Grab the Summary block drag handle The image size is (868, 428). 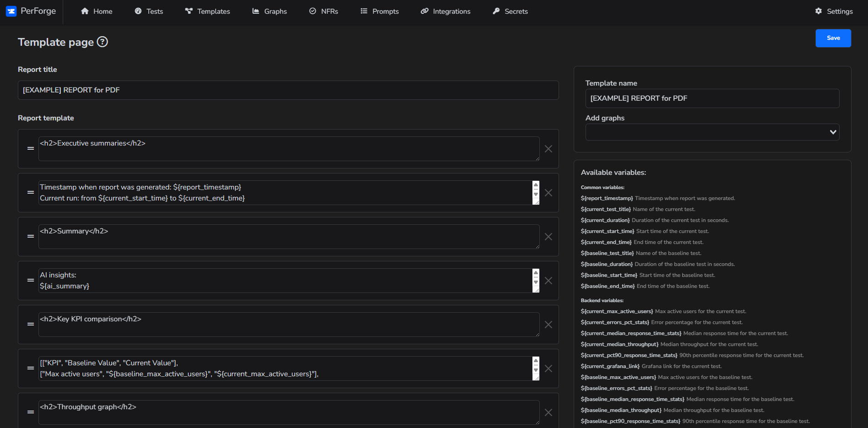(31, 237)
